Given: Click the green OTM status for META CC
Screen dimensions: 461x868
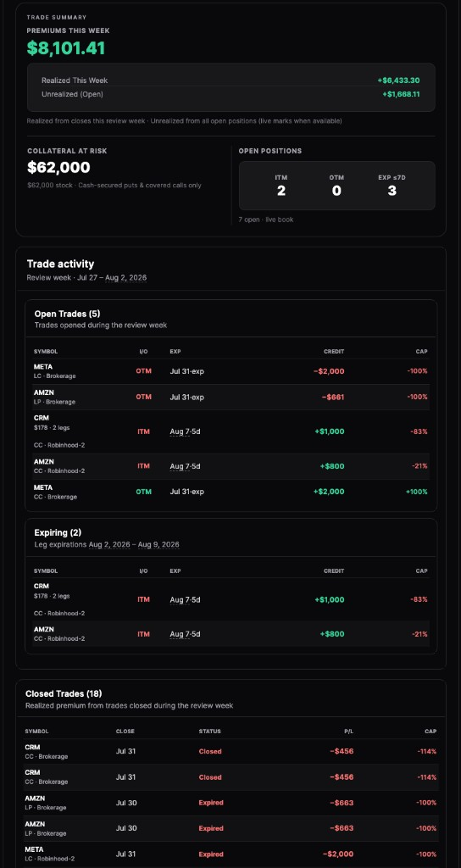Looking at the screenshot, I should click(x=143, y=492).
